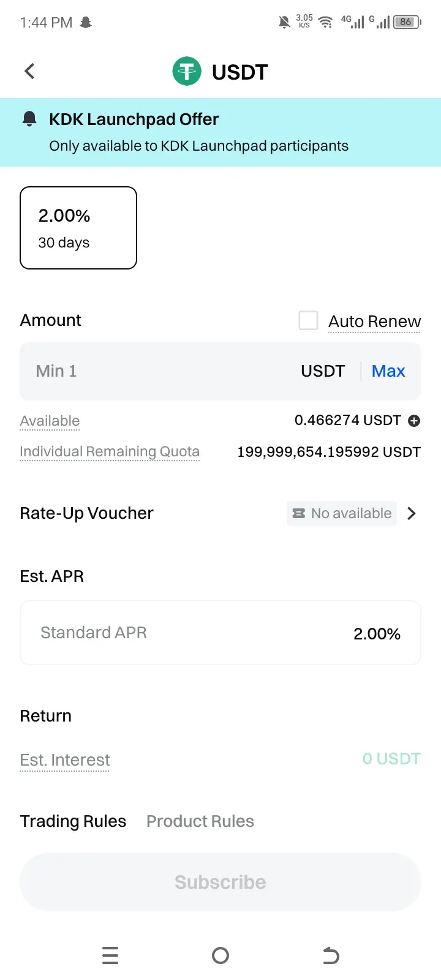Select the 2.00% 30 days term option
Image resolution: width=441 pixels, height=980 pixels.
[78, 228]
